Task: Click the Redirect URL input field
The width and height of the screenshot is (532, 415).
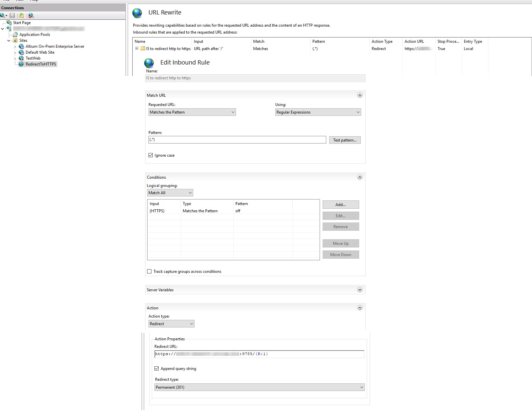Action: tap(259, 354)
